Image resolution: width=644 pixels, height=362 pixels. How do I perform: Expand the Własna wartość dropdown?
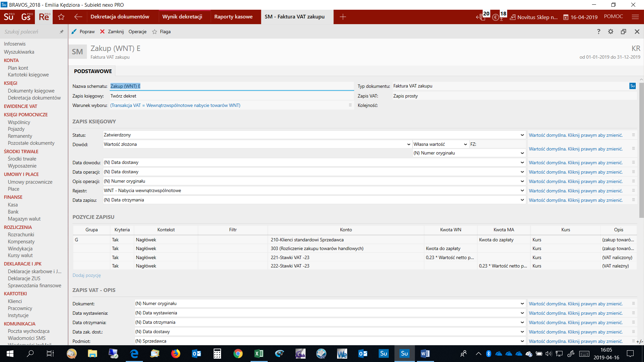(x=465, y=144)
